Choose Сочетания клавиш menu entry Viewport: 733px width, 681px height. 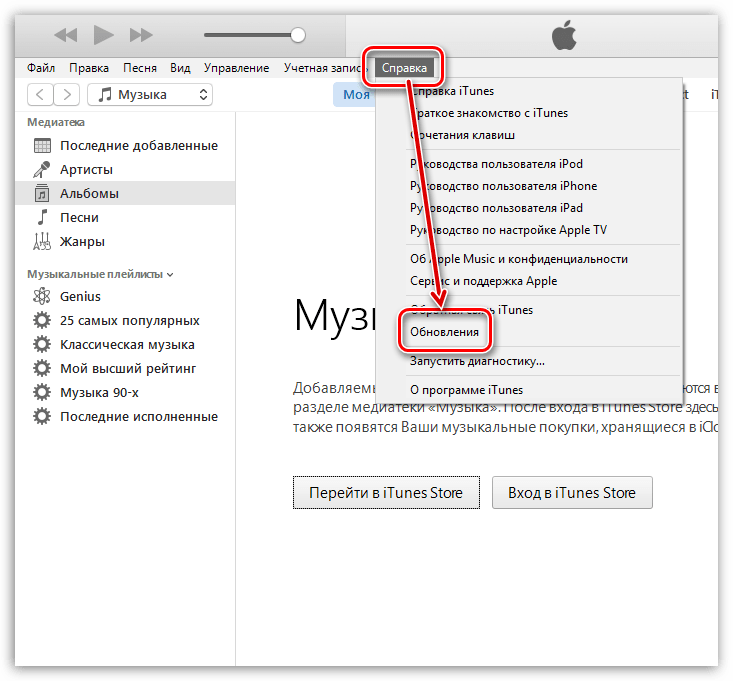[x=530, y=135]
